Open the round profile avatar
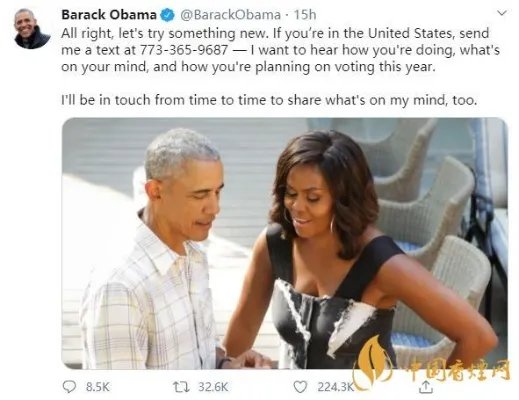The height and width of the screenshot is (400, 519). [x=31, y=29]
